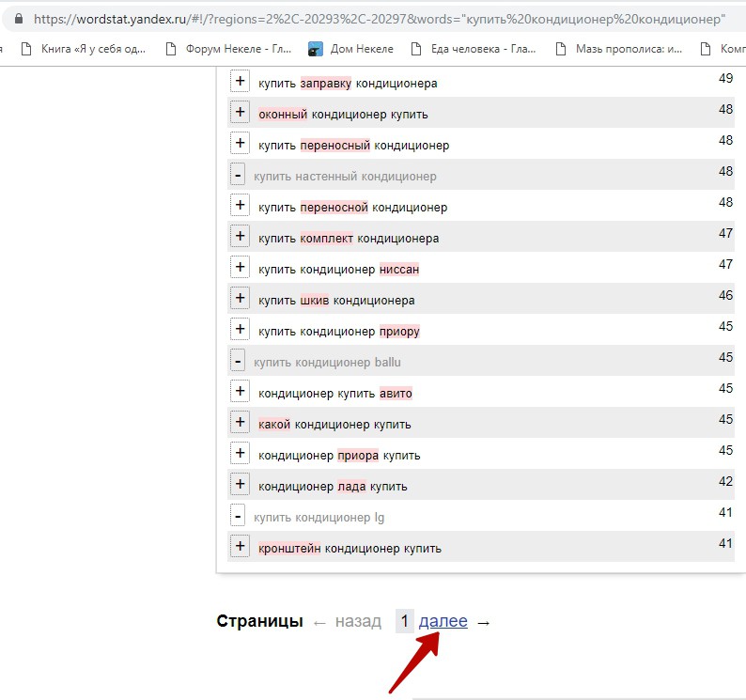This screenshot has height=700, width=746.
Task: Add phrase 'купить переносный кондиционер' with plus
Action: coord(240,143)
